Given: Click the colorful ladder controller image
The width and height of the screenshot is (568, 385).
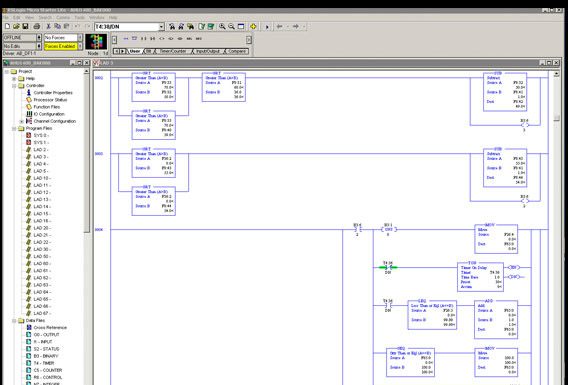Looking at the screenshot, I should tap(96, 42).
